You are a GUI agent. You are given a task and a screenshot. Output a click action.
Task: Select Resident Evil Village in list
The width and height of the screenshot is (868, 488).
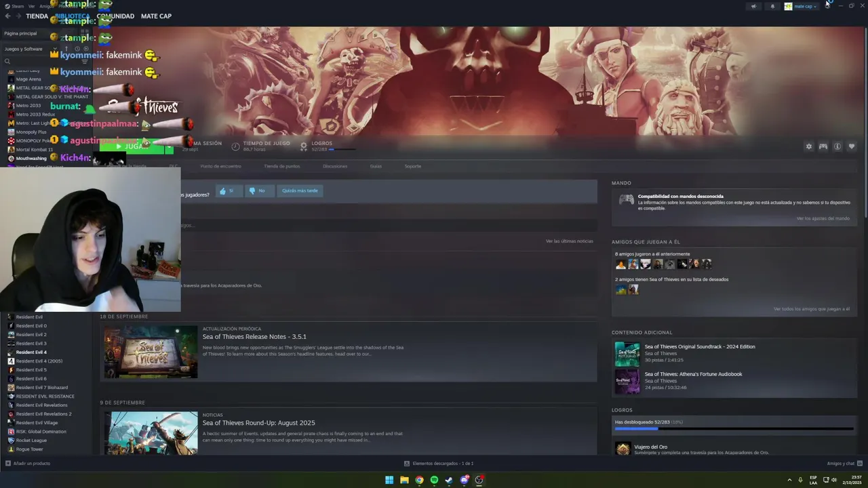click(37, 423)
